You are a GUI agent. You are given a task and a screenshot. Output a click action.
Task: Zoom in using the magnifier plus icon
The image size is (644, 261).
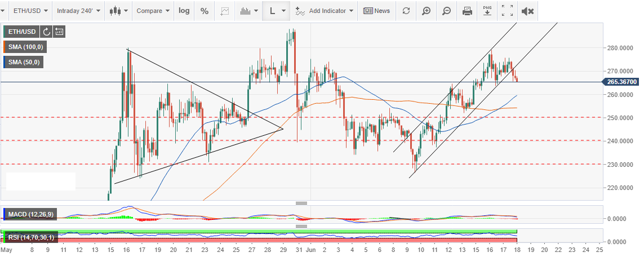pos(427,11)
